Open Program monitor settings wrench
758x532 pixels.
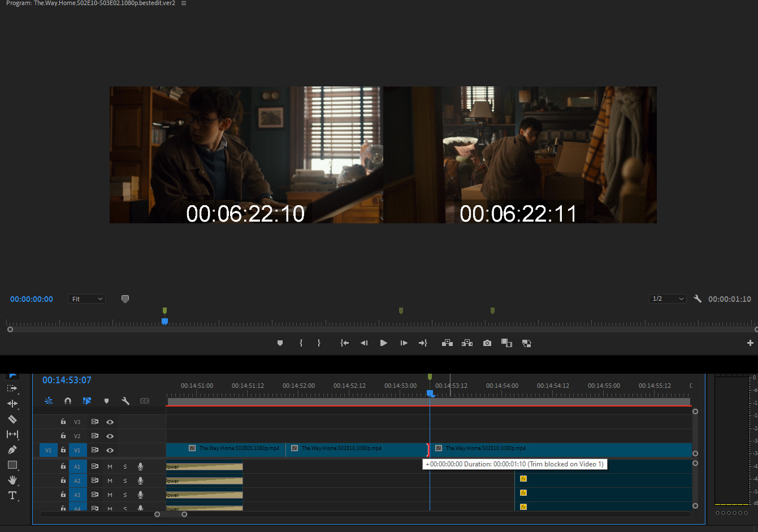(x=698, y=299)
